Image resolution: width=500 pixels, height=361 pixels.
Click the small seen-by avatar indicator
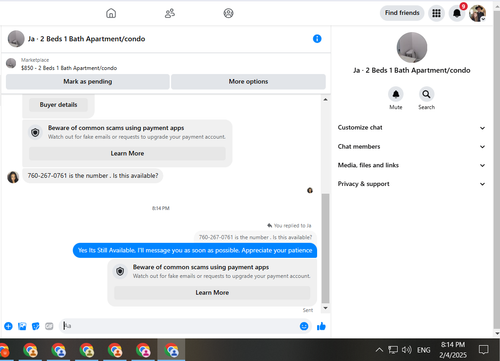(310, 190)
